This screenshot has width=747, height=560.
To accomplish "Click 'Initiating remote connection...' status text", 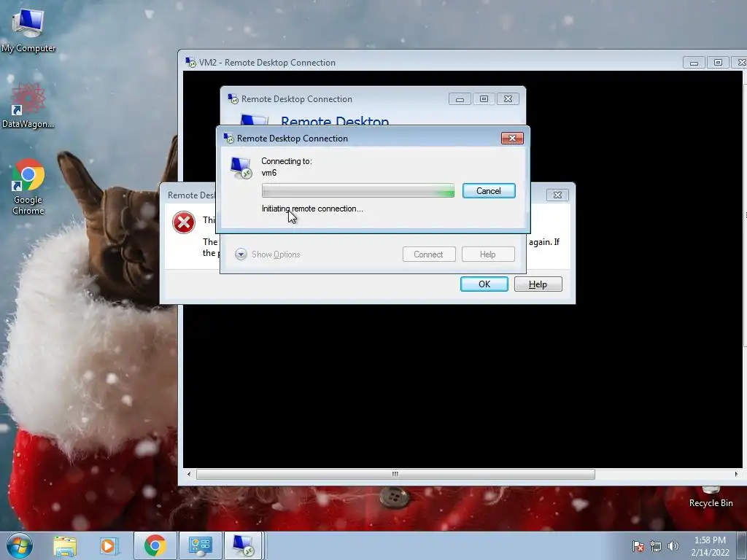I will 312,209.
